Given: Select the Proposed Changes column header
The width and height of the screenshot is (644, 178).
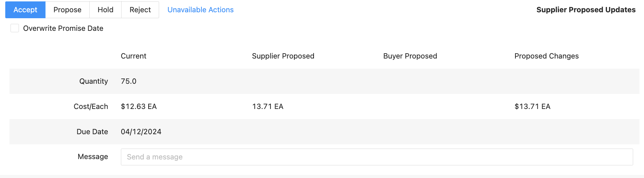Looking at the screenshot, I should click(547, 56).
